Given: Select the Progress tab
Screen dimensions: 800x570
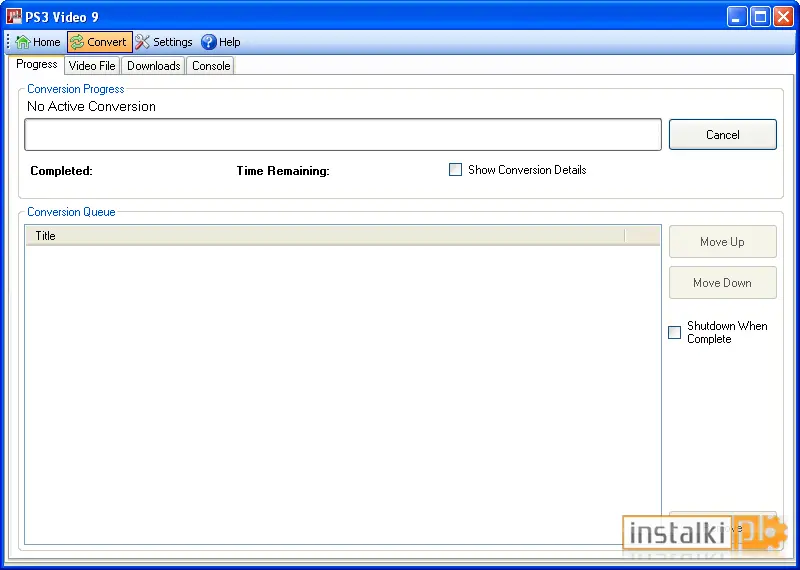Looking at the screenshot, I should [37, 64].
